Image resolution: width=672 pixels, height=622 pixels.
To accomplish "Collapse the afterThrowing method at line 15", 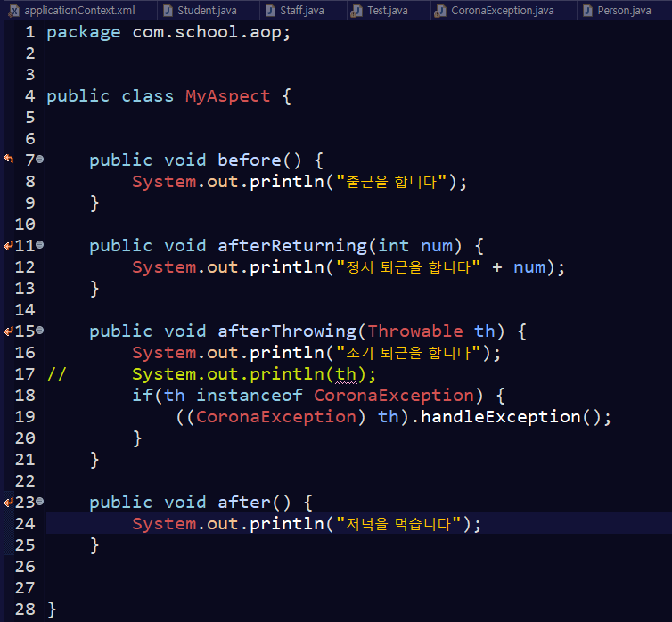I will [40, 331].
